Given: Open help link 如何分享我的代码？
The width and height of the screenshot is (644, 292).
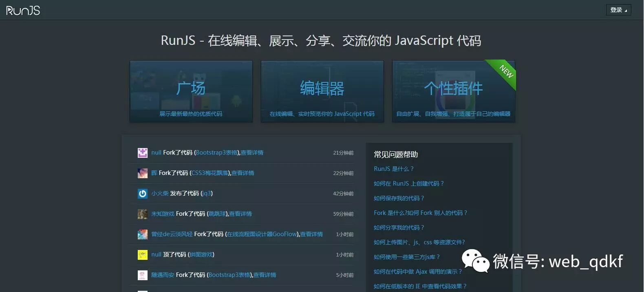Looking at the screenshot, I should 399,228.
